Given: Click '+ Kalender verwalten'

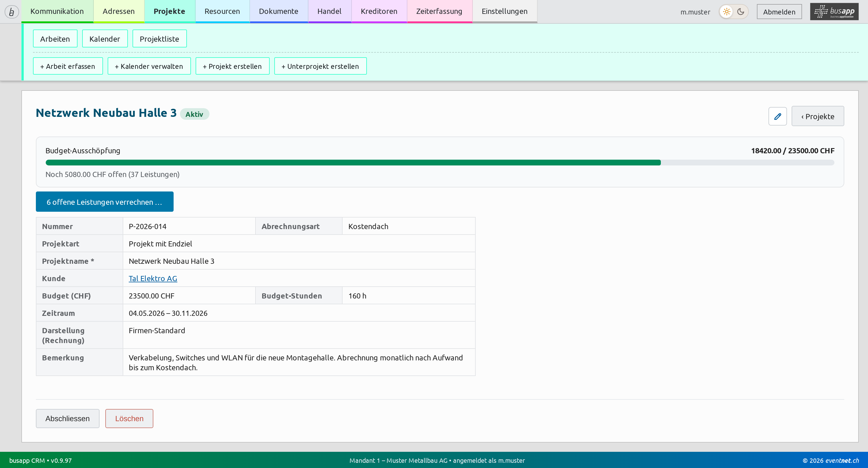Looking at the screenshot, I should click(x=149, y=66).
